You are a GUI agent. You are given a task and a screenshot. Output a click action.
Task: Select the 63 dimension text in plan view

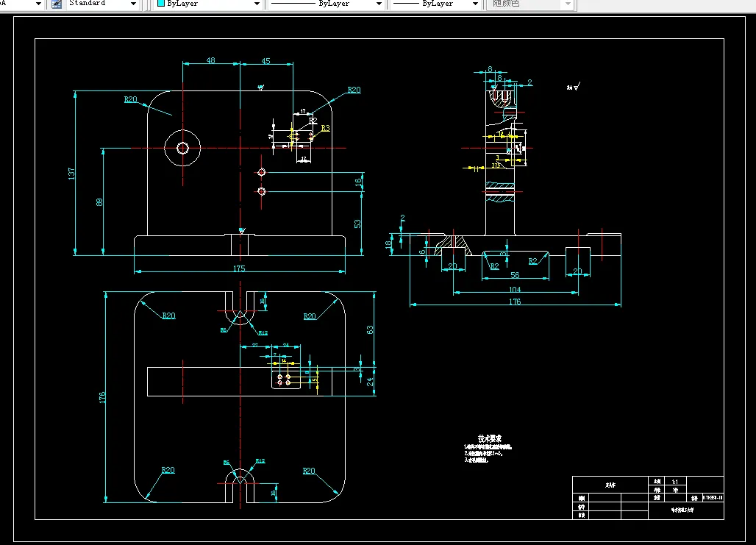click(x=370, y=330)
